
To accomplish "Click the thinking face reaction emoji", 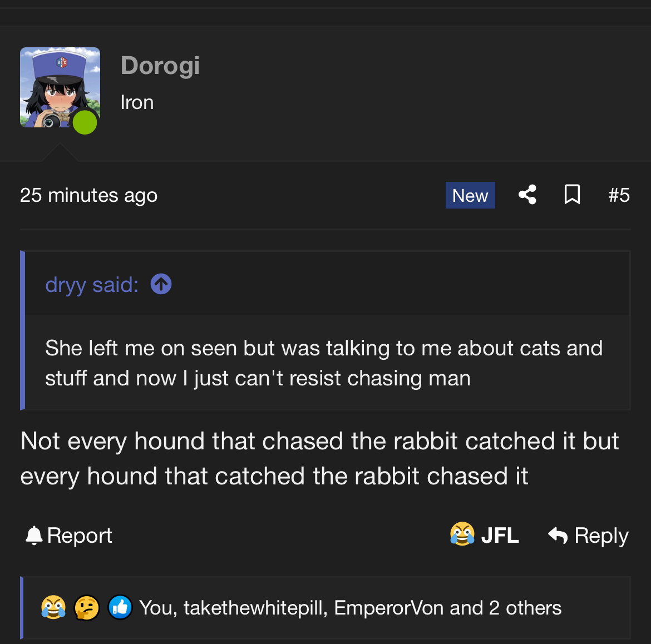I will (x=87, y=607).
